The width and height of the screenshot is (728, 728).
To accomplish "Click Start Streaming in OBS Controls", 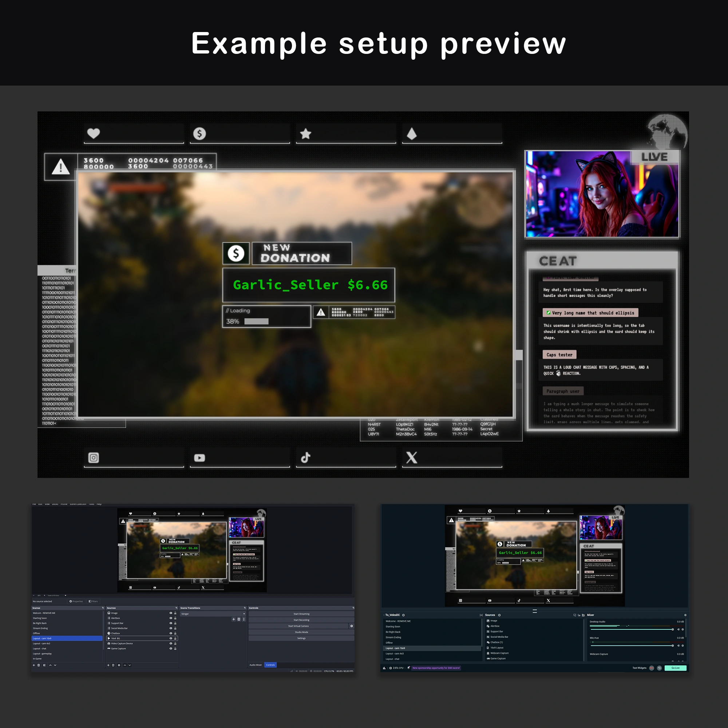I will click(301, 614).
